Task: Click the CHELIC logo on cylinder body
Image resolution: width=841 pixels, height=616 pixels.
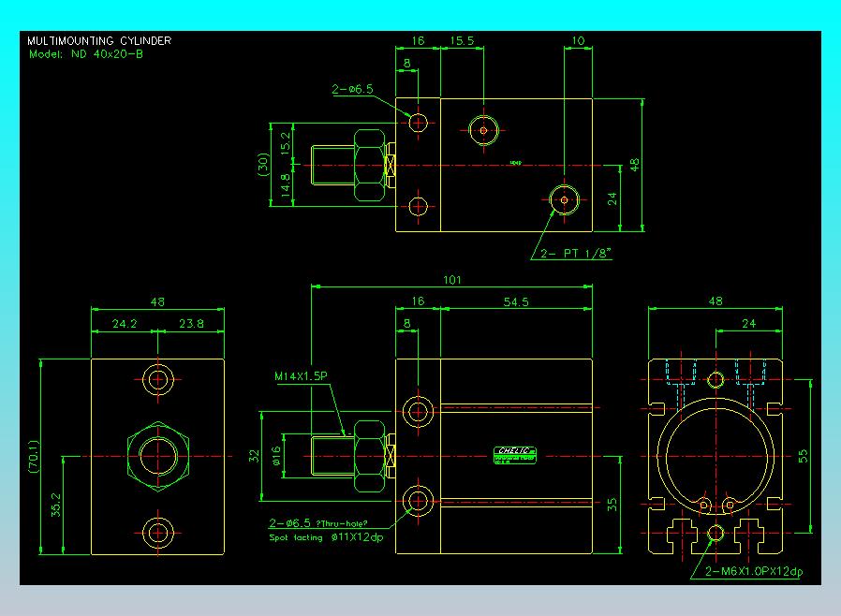Action: (x=515, y=456)
